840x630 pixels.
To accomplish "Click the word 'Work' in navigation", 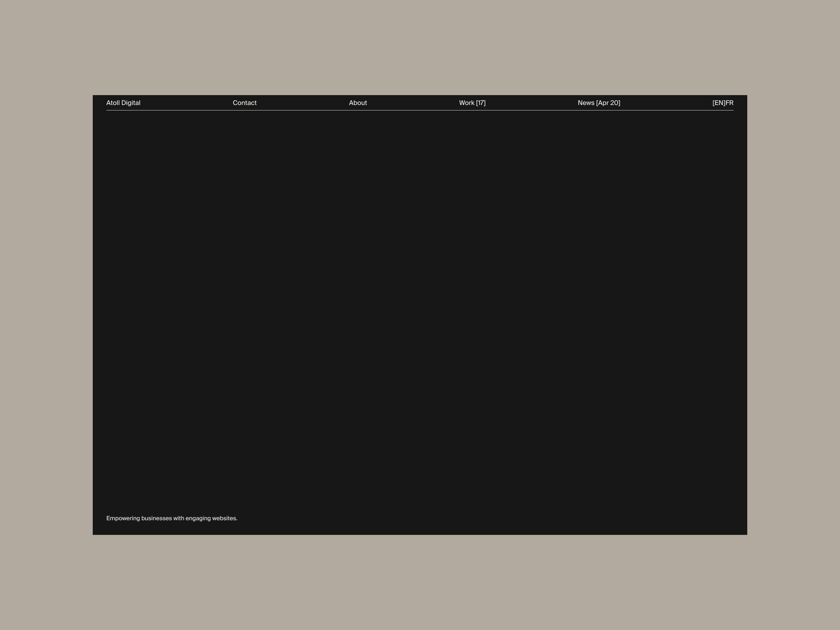I will click(466, 103).
